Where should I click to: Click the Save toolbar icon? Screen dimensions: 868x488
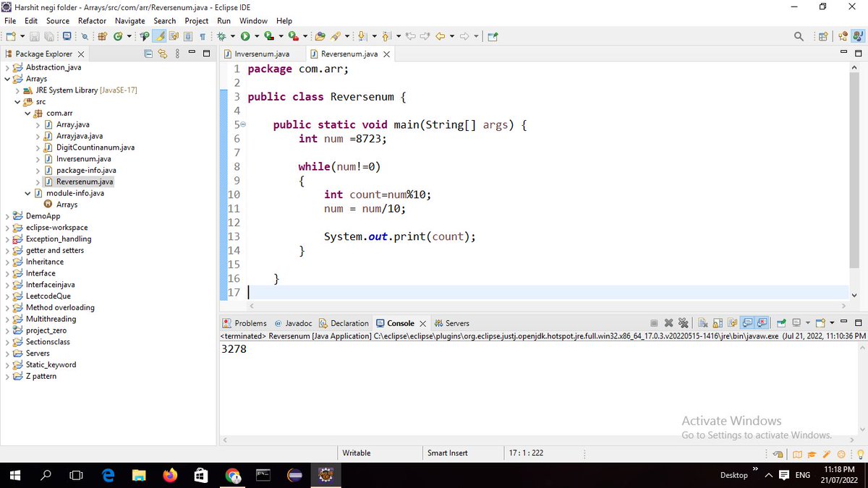[x=35, y=36]
